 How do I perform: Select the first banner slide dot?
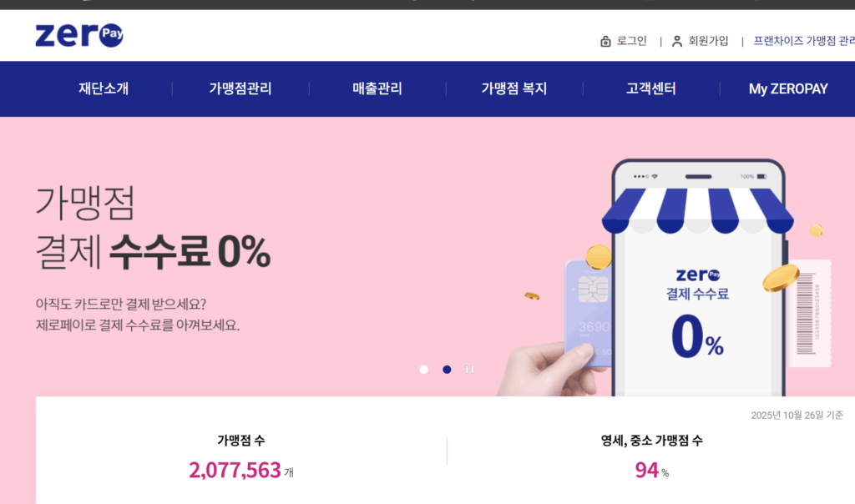[x=423, y=370]
